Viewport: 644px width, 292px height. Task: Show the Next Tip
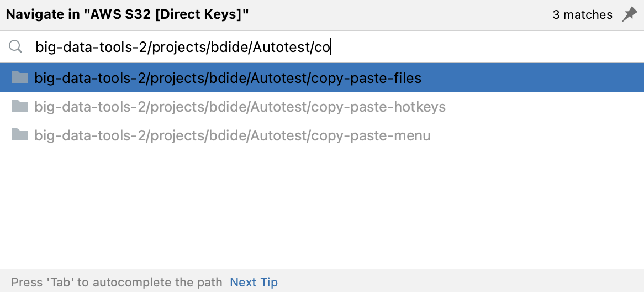click(254, 282)
